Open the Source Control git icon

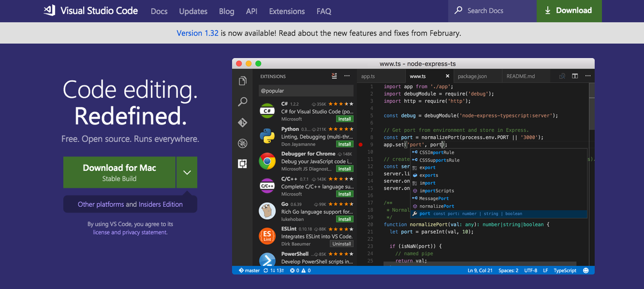[x=243, y=122]
